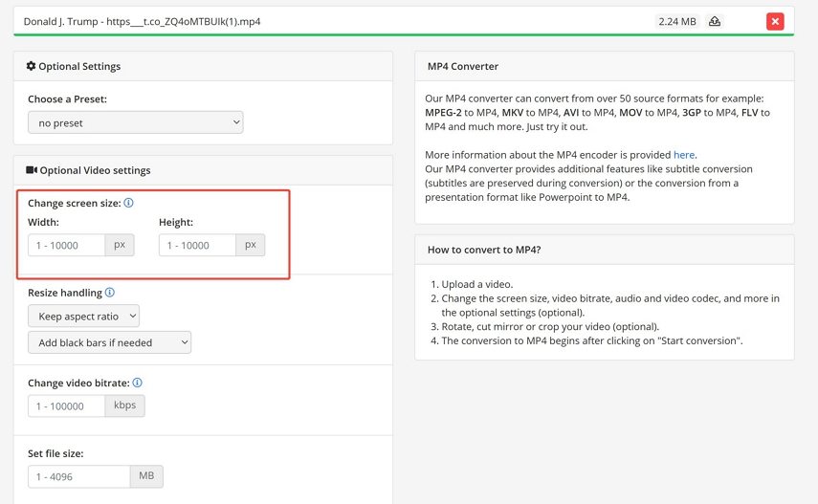Image resolution: width=818 pixels, height=504 pixels.
Task: Open the Choose a Preset dropdown
Action: tap(135, 122)
